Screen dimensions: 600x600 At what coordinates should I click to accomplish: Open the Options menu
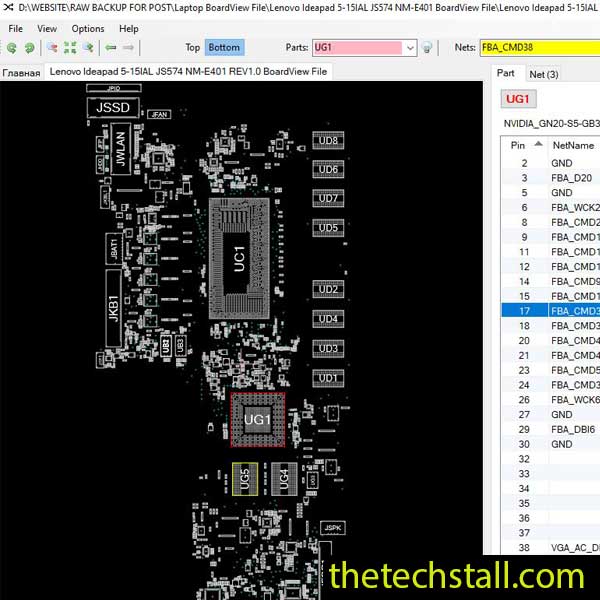[88, 29]
